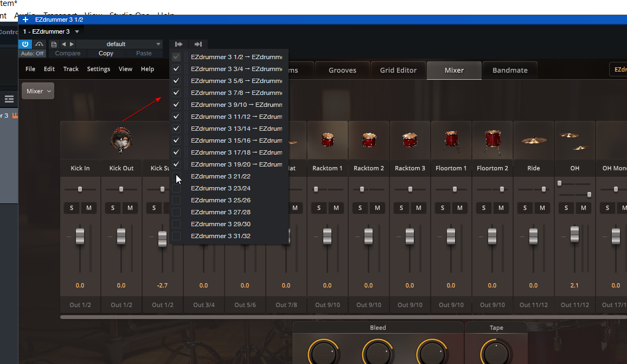
Task: Click the second output routing arrow icon
Action: [198, 44]
